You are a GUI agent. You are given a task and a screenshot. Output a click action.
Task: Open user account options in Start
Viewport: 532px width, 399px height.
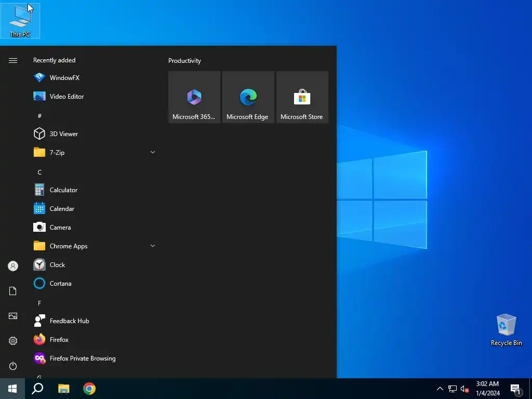(13, 266)
